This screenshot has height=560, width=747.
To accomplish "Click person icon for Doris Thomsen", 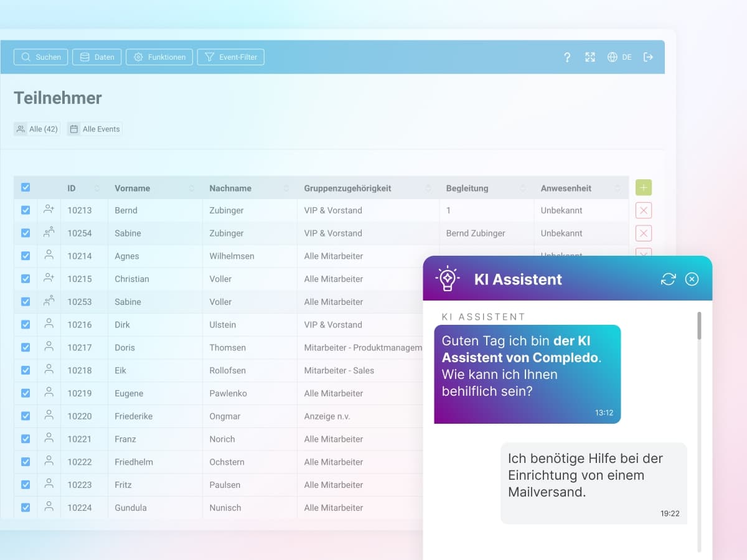I will 49,347.
